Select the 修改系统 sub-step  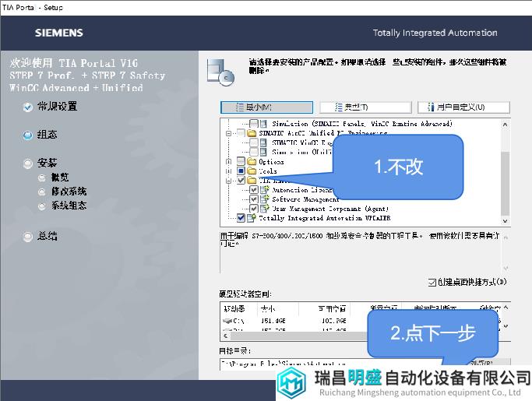pos(62,192)
